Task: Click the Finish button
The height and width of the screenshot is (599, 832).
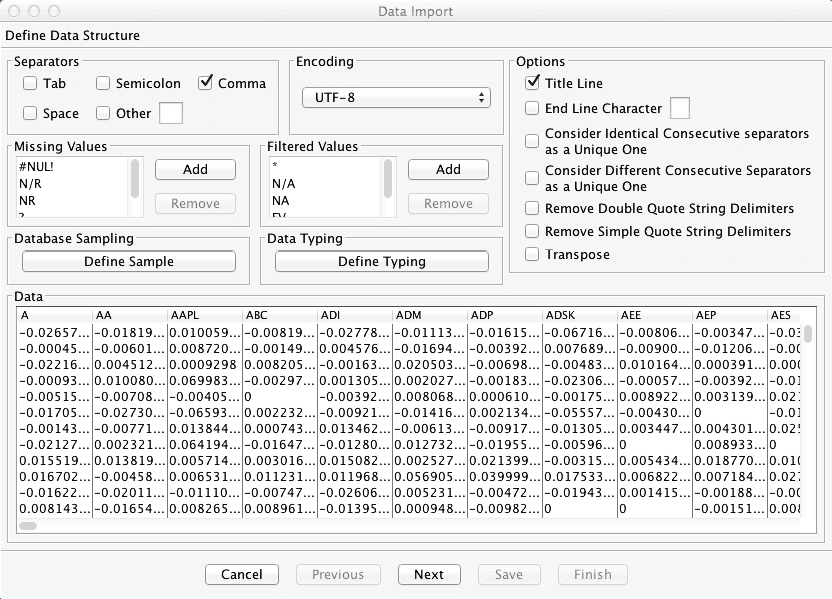Action: [593, 575]
